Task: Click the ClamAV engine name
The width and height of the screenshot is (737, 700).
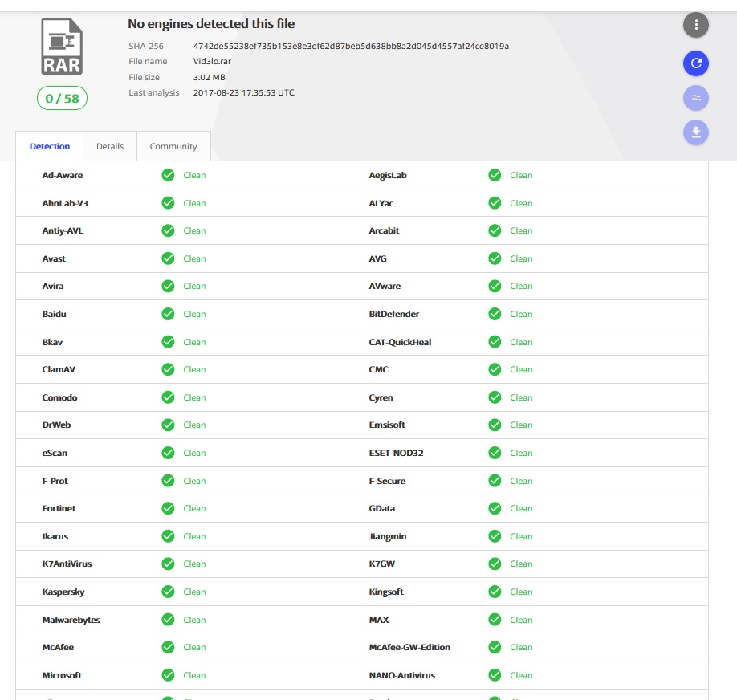Action: pyautogui.click(x=59, y=369)
